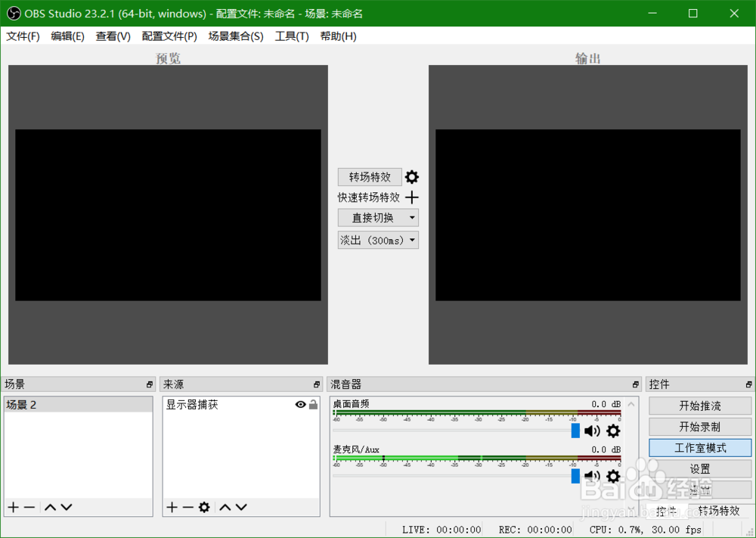
Task: Mute 桌面音频 with the speaker icon
Action: [592, 431]
